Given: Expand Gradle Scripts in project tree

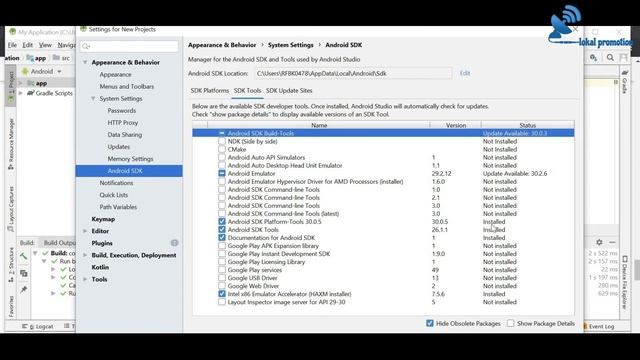Looking at the screenshot, I should click(21, 93).
